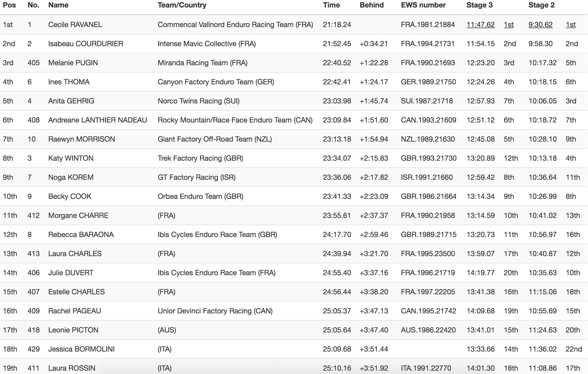
Task: Click the Canyon Factory Enduro Team cell
Action: 216,82
